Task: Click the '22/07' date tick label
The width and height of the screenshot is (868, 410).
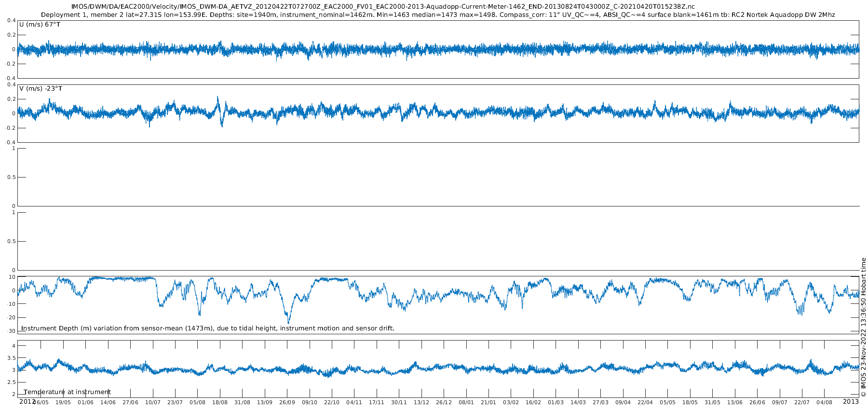Action: point(802,402)
